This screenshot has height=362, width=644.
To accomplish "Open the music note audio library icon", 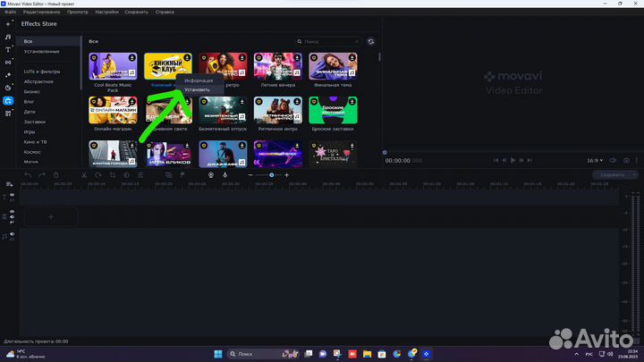I will tap(8, 37).
